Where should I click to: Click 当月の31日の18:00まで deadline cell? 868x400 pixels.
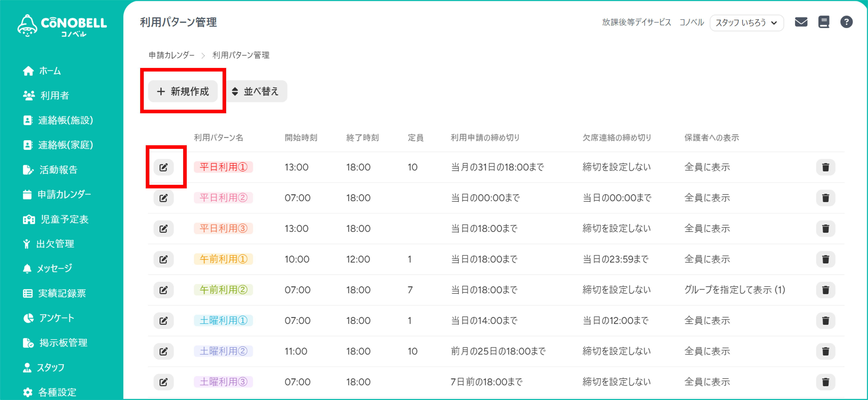tap(497, 167)
